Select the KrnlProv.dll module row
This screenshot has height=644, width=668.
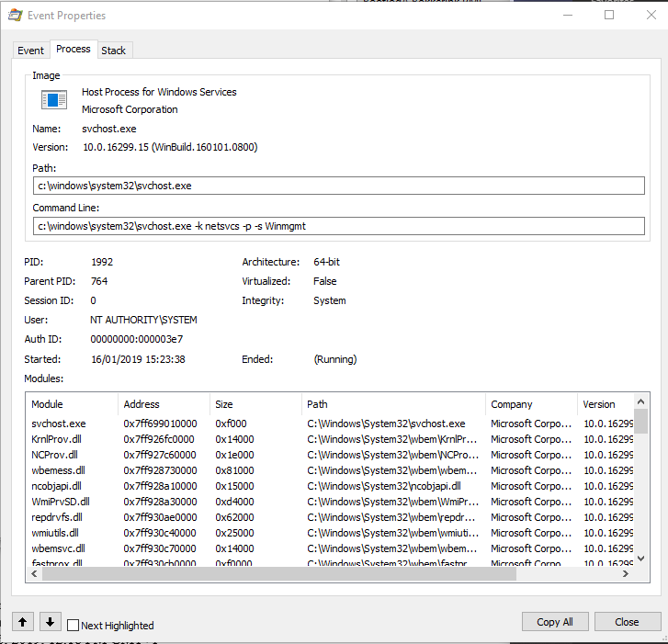point(330,439)
